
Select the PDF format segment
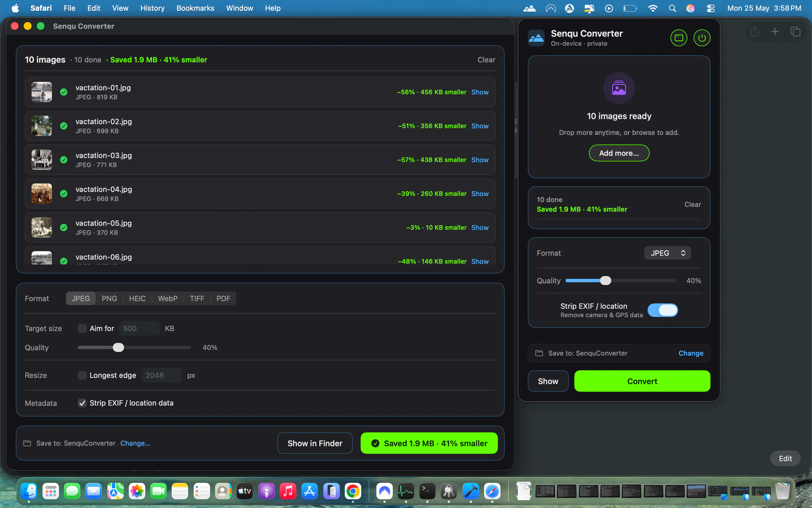tap(224, 298)
